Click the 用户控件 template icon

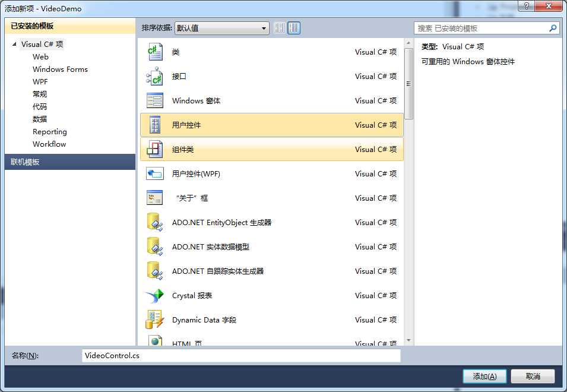tap(155, 125)
